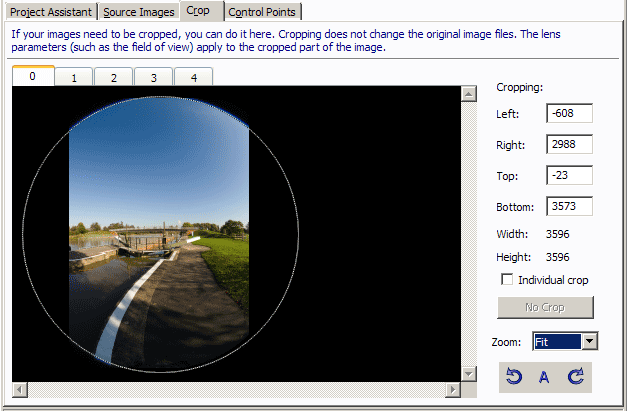Image resolution: width=627 pixels, height=411 pixels.
Task: Enable the Individual crop checkbox
Action: pyautogui.click(x=507, y=280)
